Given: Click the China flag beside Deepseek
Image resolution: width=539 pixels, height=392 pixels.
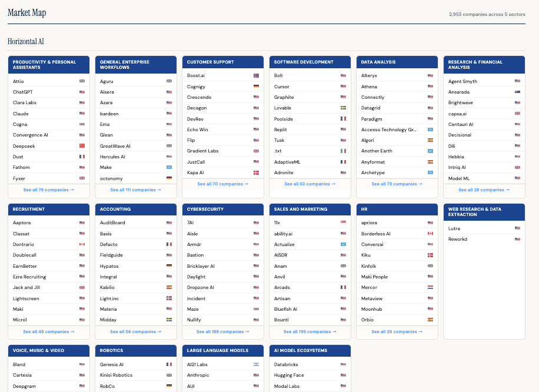Looking at the screenshot, I should (x=82, y=146).
